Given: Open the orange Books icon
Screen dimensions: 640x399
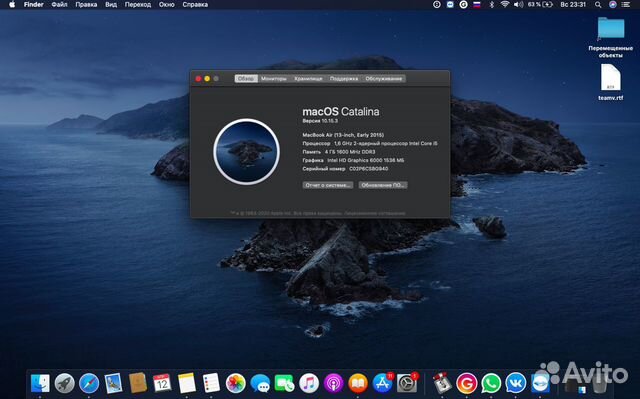Looking at the screenshot, I should click(358, 383).
